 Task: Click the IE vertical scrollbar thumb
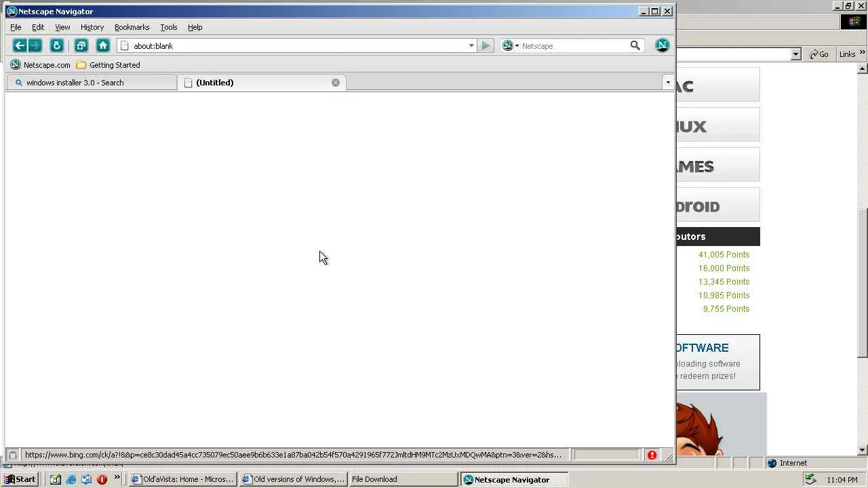coord(863,283)
